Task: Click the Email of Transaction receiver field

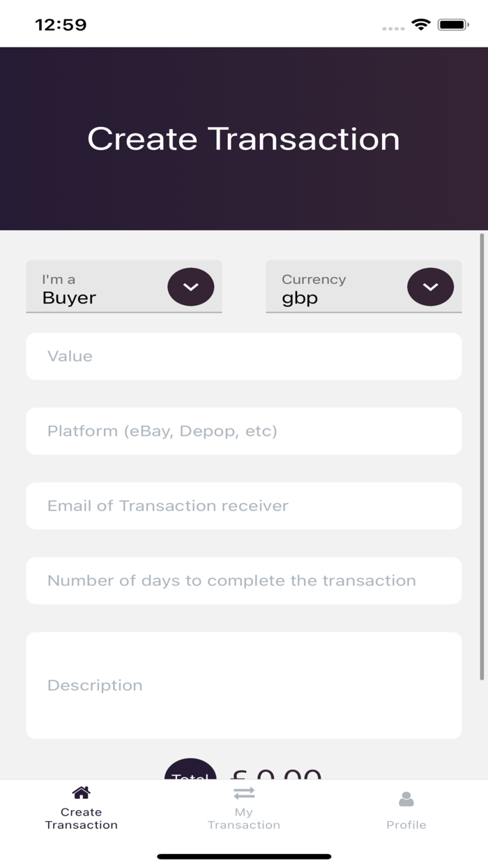Action: click(x=244, y=506)
